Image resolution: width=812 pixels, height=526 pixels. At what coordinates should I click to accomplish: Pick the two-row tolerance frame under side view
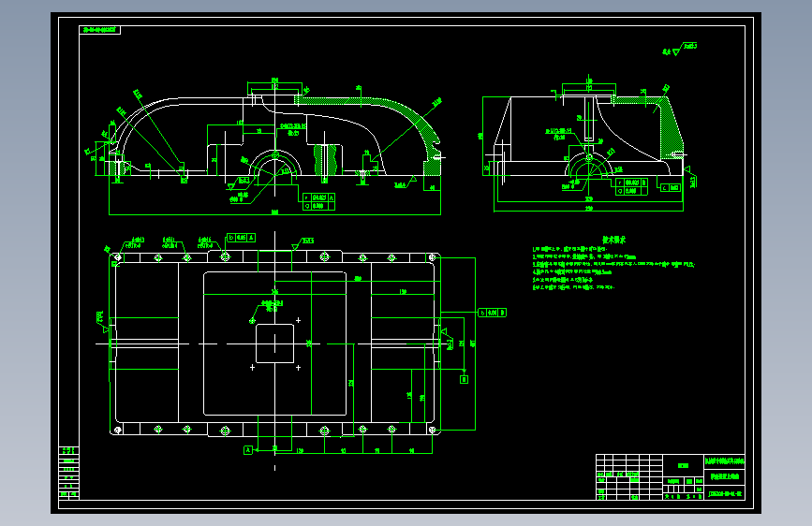coord(631,187)
